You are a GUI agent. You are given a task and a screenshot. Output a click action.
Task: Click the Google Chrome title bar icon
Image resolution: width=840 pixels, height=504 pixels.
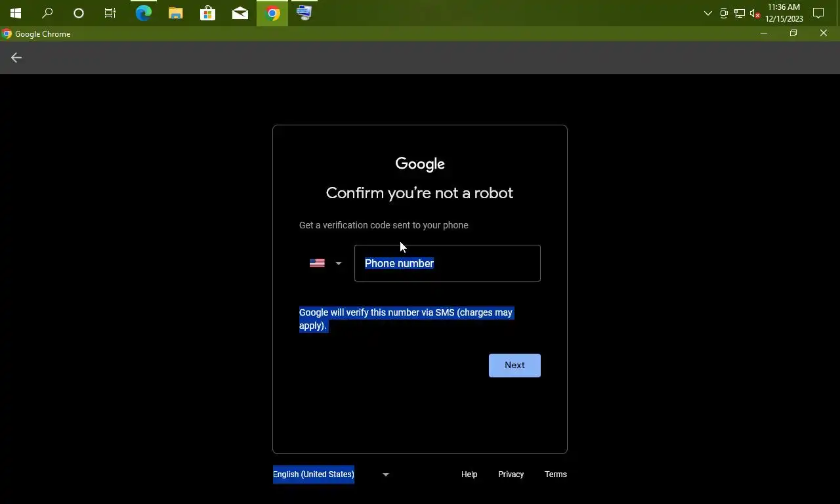point(7,34)
